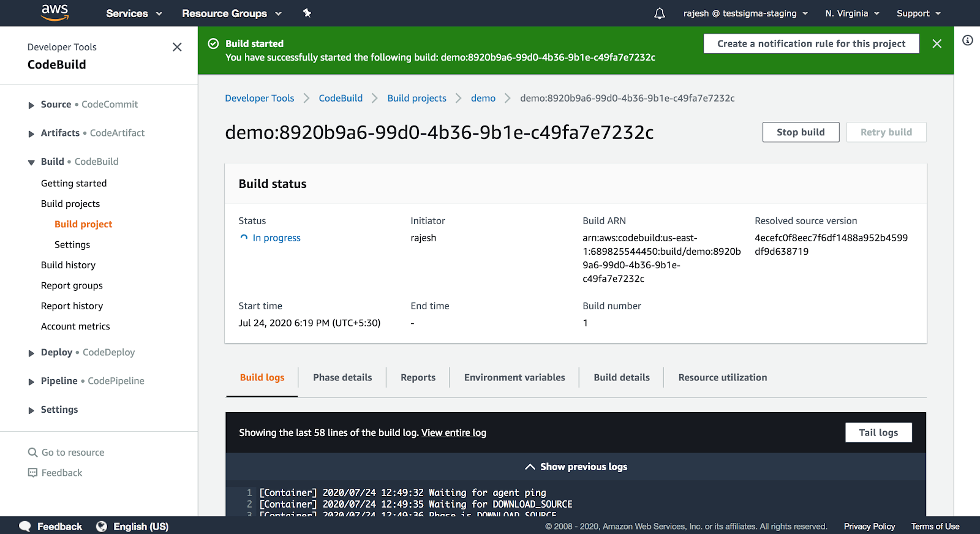Viewport: 980px width, 534px height.
Task: Open the Environment variables tab
Action: (x=514, y=378)
